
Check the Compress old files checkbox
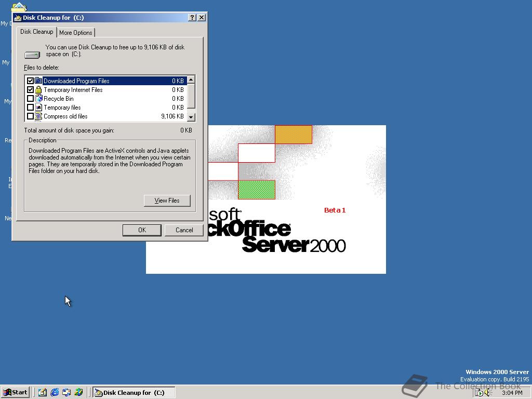pos(30,116)
